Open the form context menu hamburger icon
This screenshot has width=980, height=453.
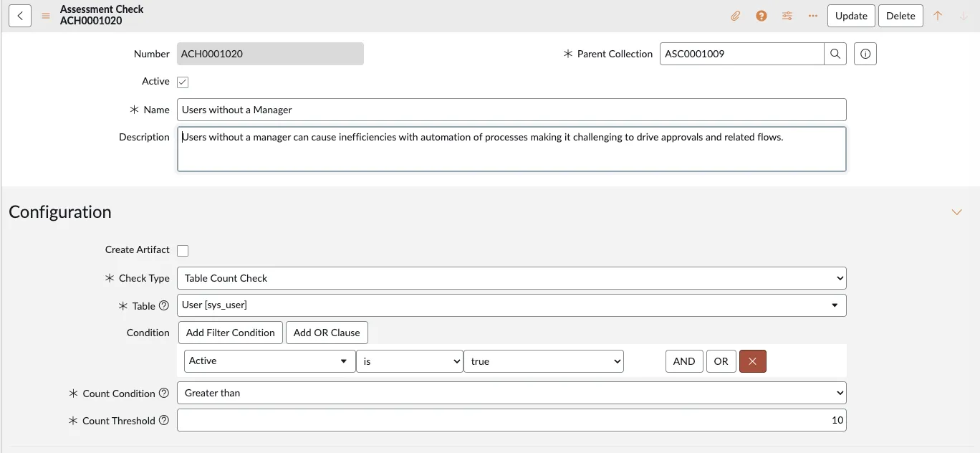coord(46,16)
